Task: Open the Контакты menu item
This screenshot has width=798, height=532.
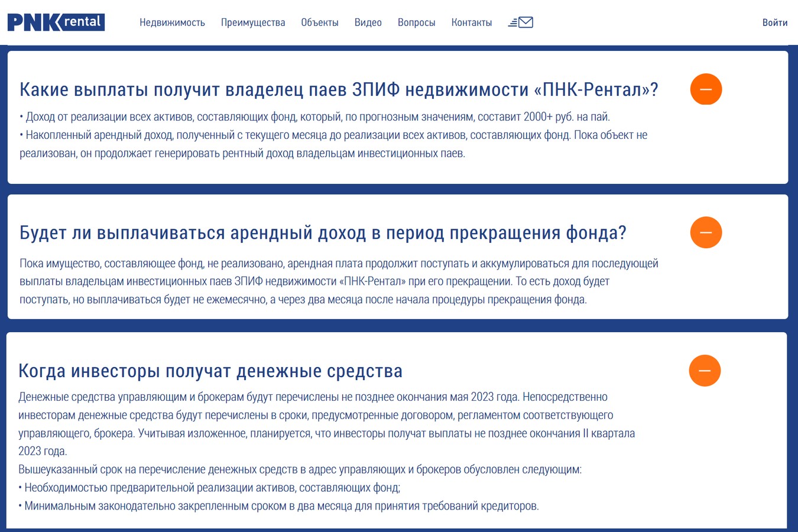Action: 472,22
